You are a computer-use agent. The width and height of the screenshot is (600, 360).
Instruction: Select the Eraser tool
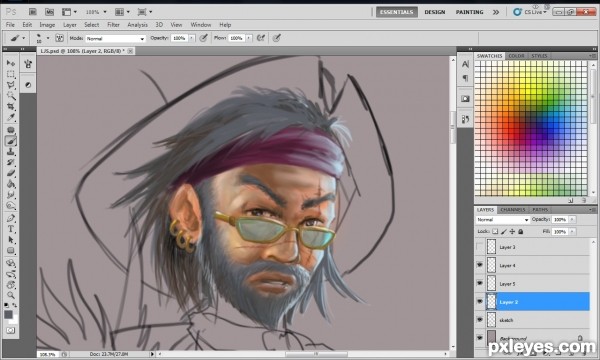11,173
